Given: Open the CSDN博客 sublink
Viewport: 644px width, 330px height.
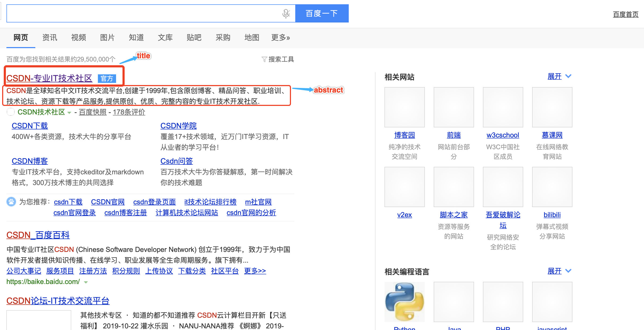Looking at the screenshot, I should click(x=30, y=161).
